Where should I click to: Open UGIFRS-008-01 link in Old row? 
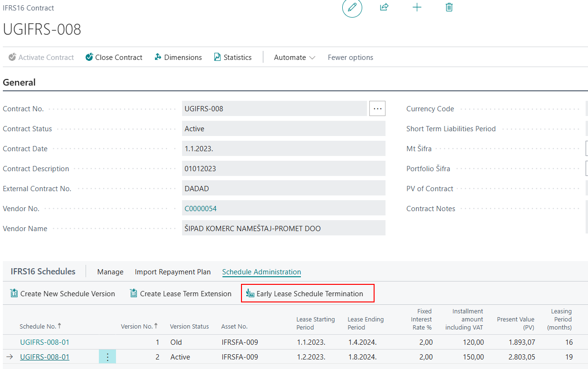(45, 342)
